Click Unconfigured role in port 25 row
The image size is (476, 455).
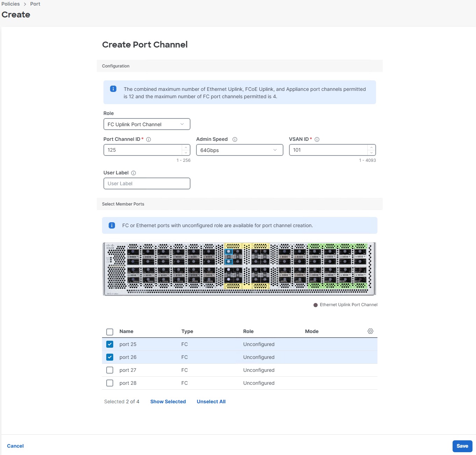[x=259, y=344]
